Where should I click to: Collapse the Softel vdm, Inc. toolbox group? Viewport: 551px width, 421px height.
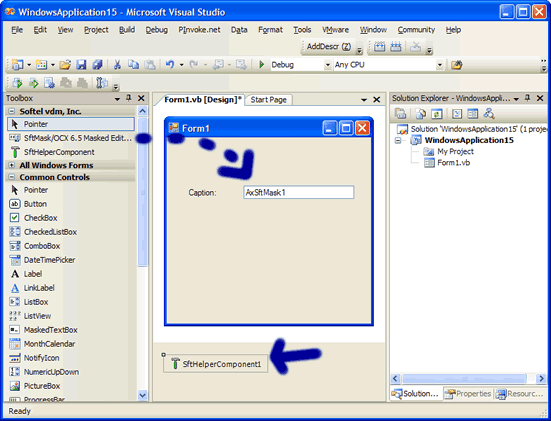(x=12, y=111)
